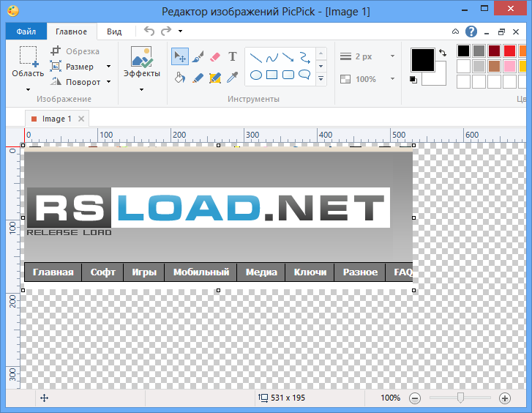Choose the curved arrow shape

(x=304, y=57)
